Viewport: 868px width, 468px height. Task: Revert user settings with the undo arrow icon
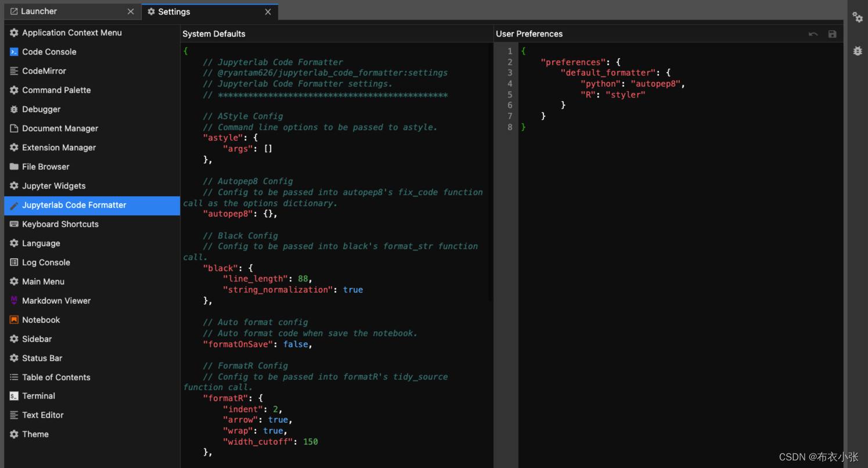813,34
